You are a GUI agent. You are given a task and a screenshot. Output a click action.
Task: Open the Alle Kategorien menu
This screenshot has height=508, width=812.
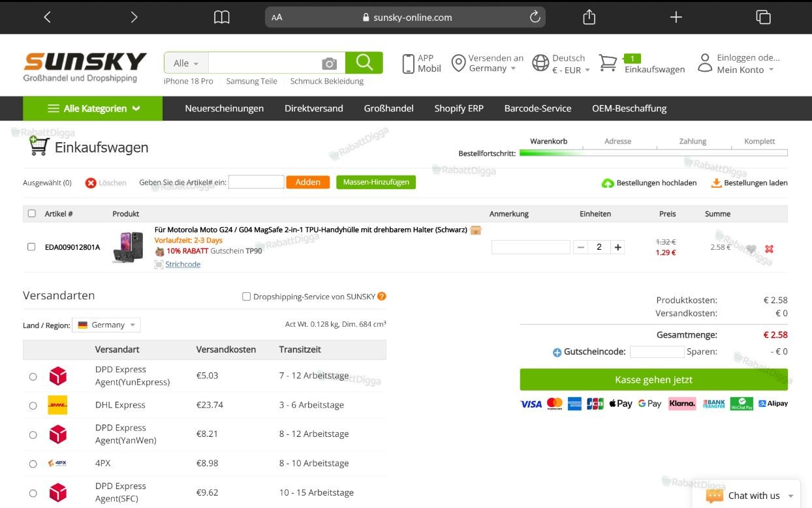point(93,108)
